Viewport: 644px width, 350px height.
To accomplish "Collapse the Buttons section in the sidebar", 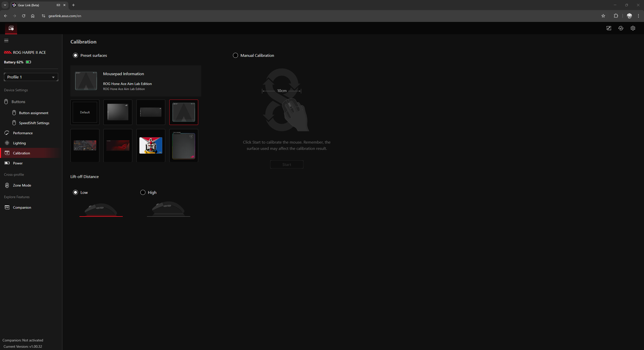I will pos(18,102).
